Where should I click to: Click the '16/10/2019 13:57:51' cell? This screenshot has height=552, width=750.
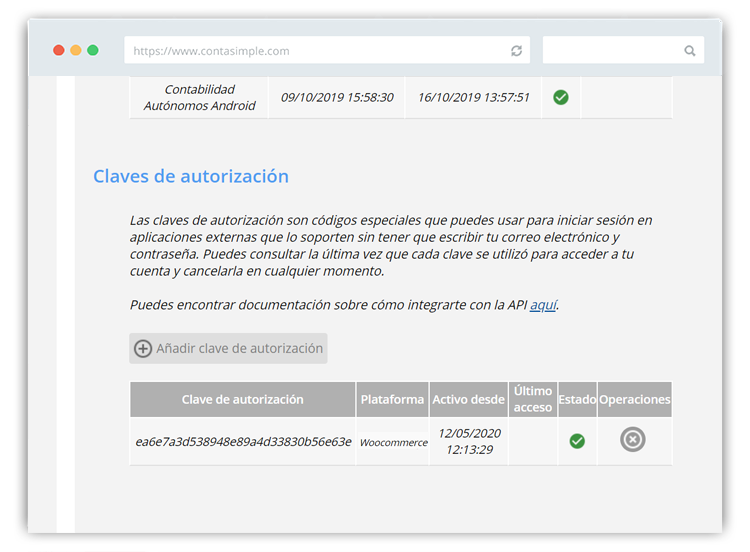pyautogui.click(x=474, y=98)
